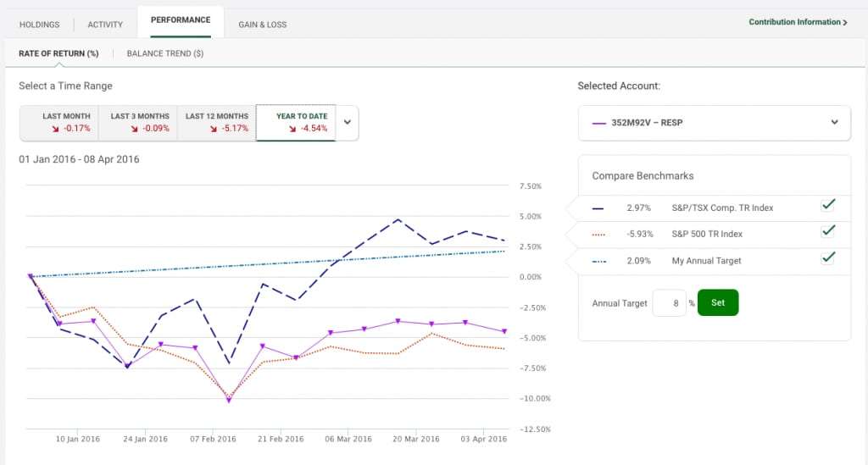This screenshot has width=868, height=465.
Task: Click the Last Month red down-arrow icon
Action: point(55,129)
